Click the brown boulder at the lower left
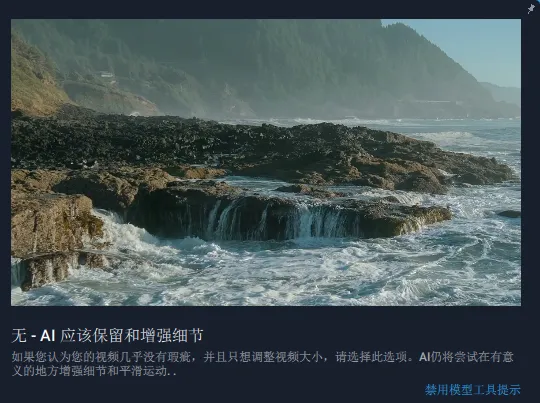This screenshot has height=403, width=540. [52, 224]
